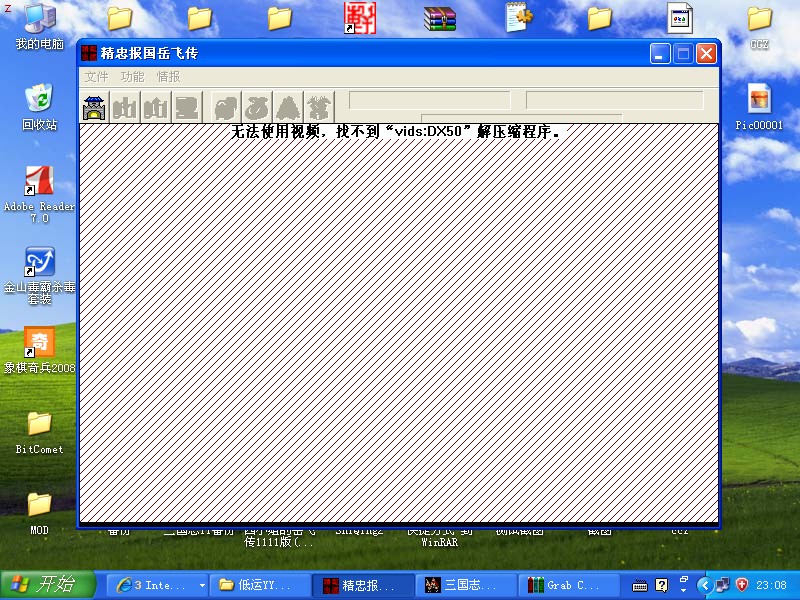Viewport: 800px width, 600px height.
Task: Select the WinRAR books icon on the desktop
Action: point(440,18)
